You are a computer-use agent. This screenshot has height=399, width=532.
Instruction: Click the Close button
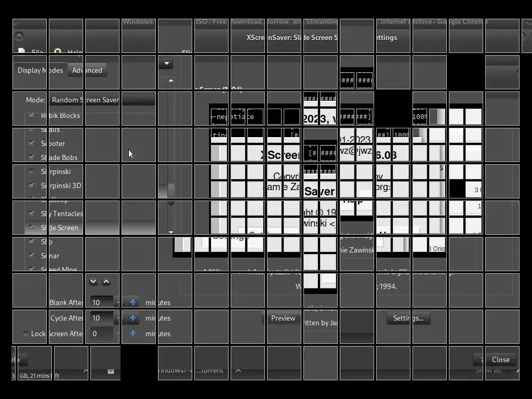(x=496, y=360)
